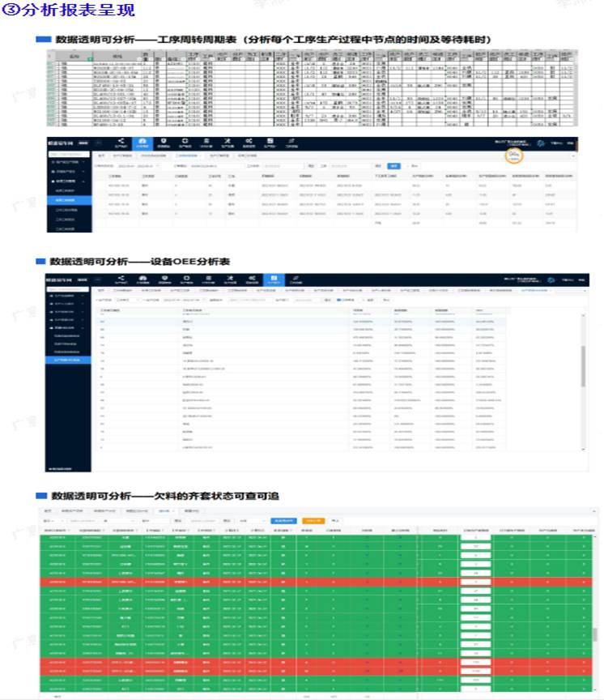This screenshot has height=700, width=604.
Task: Click the settings gear icon in OEE app's header
Action: (551, 280)
